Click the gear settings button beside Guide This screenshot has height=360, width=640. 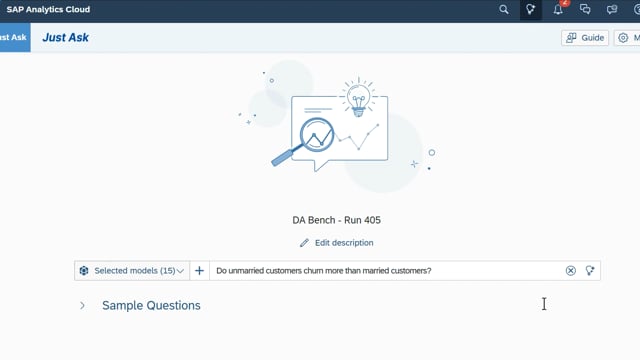[627, 38]
